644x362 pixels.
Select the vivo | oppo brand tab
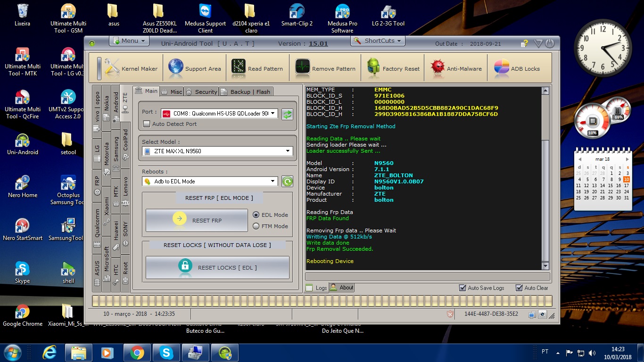click(x=97, y=111)
